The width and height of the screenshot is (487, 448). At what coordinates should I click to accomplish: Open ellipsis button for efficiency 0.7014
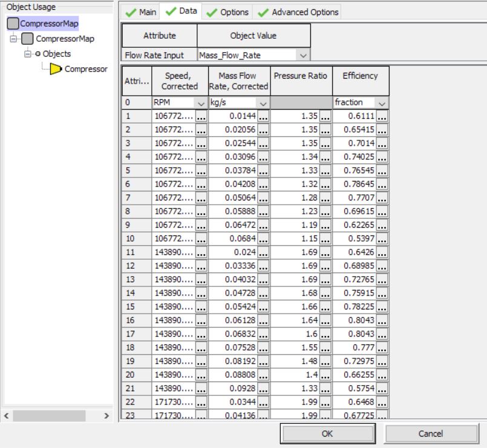pos(382,143)
